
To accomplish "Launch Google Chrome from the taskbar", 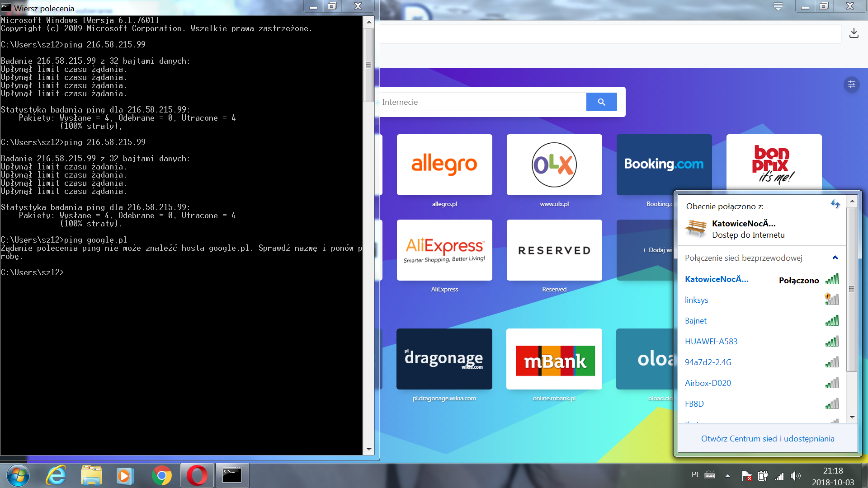I will click(x=161, y=476).
